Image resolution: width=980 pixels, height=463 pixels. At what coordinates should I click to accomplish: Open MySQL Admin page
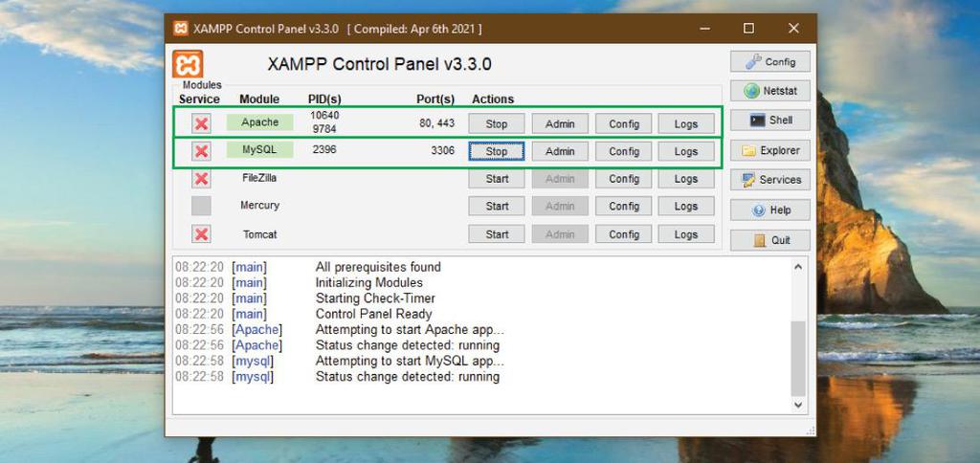pyautogui.click(x=560, y=151)
